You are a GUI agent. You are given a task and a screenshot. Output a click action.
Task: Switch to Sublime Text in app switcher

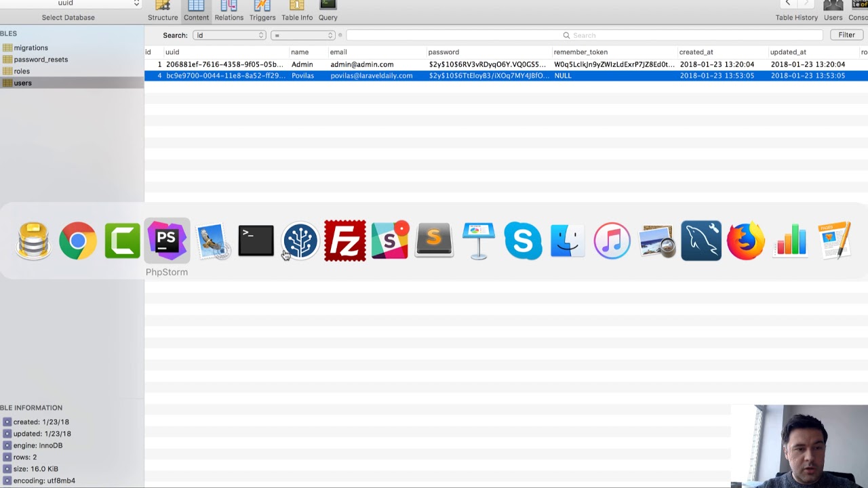click(x=434, y=241)
